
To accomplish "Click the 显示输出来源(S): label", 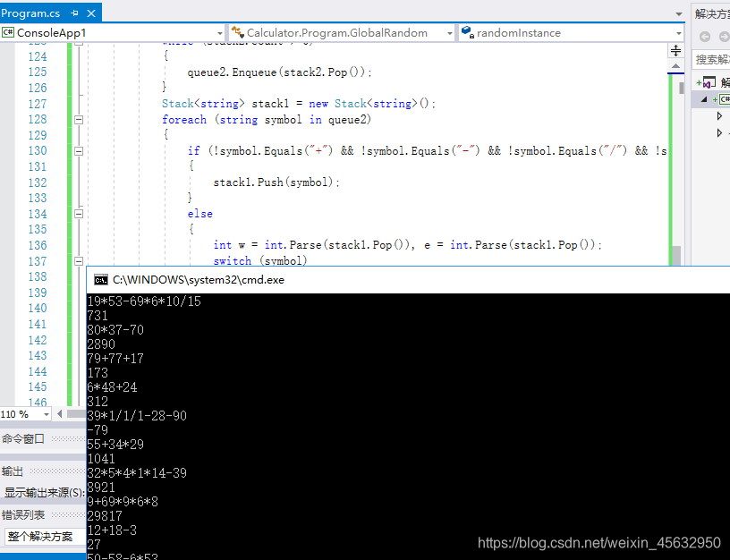I will 45,493.
